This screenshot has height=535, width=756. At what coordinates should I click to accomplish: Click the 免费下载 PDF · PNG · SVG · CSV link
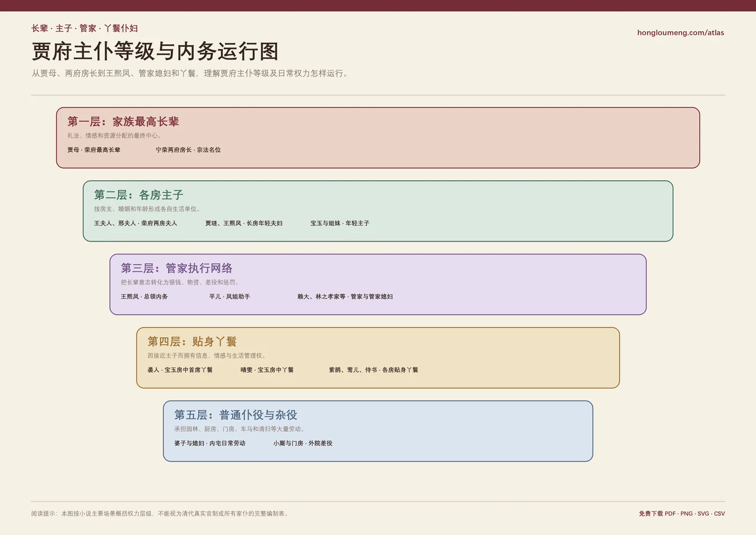[x=681, y=513]
